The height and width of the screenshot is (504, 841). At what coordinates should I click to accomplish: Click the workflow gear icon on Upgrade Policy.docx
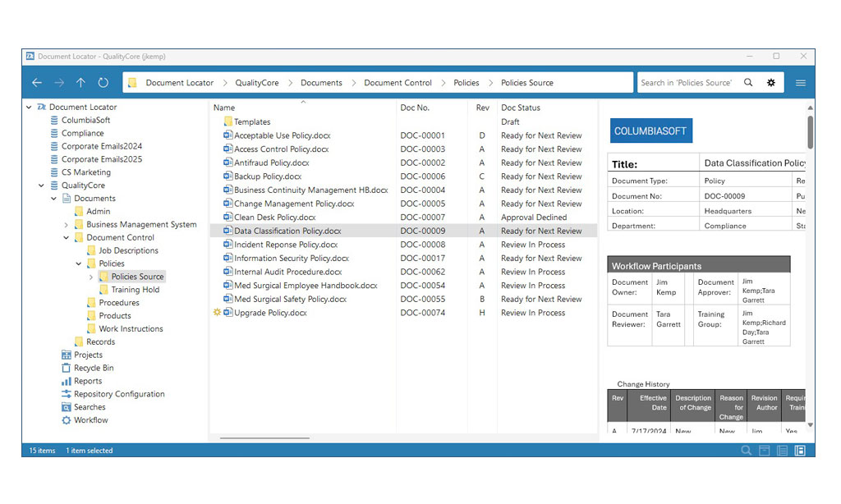(x=216, y=313)
